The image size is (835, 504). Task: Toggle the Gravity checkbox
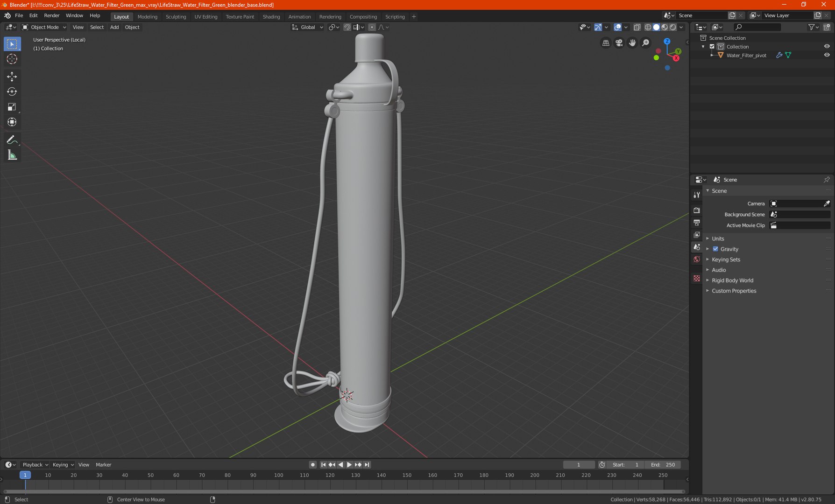pyautogui.click(x=715, y=249)
